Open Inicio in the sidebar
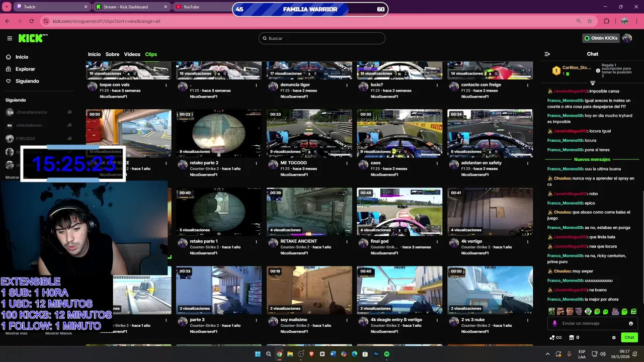Image resolution: width=644 pixels, height=362 pixels. point(22,57)
